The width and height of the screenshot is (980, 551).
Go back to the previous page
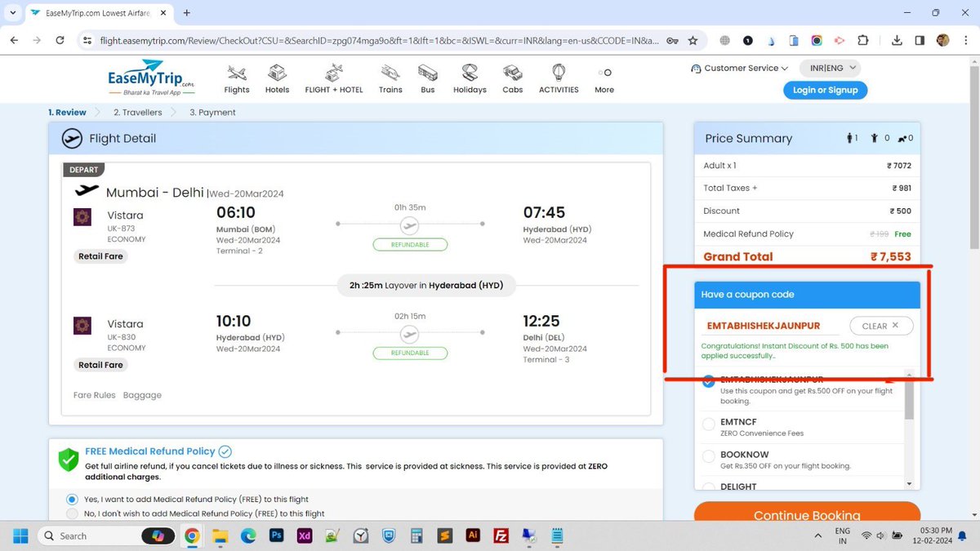tap(15, 40)
